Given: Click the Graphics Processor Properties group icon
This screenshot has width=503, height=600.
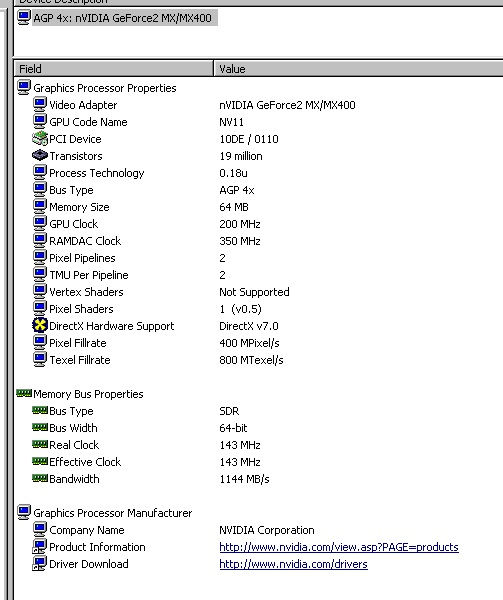Looking at the screenshot, I should tap(24, 88).
